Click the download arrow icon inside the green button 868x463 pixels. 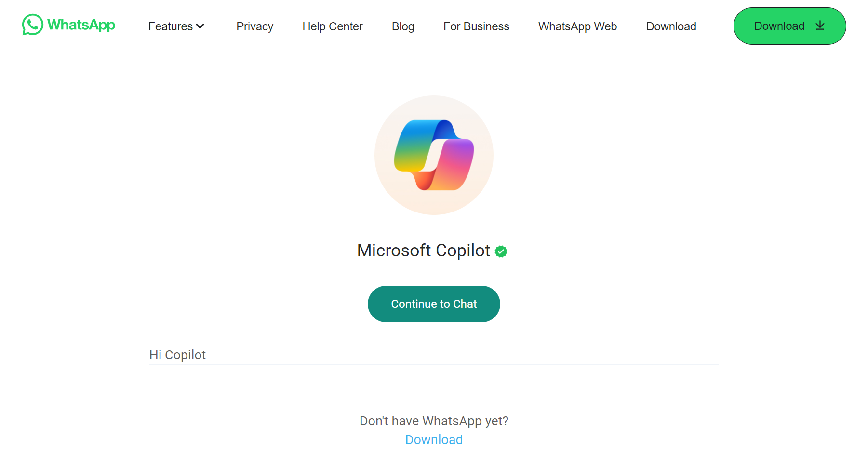(820, 26)
